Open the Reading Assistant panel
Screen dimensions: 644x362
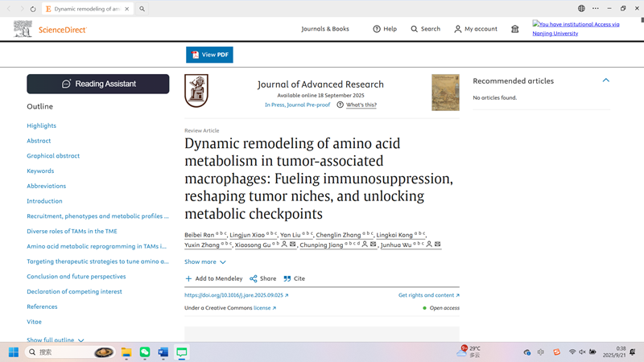tap(98, 84)
